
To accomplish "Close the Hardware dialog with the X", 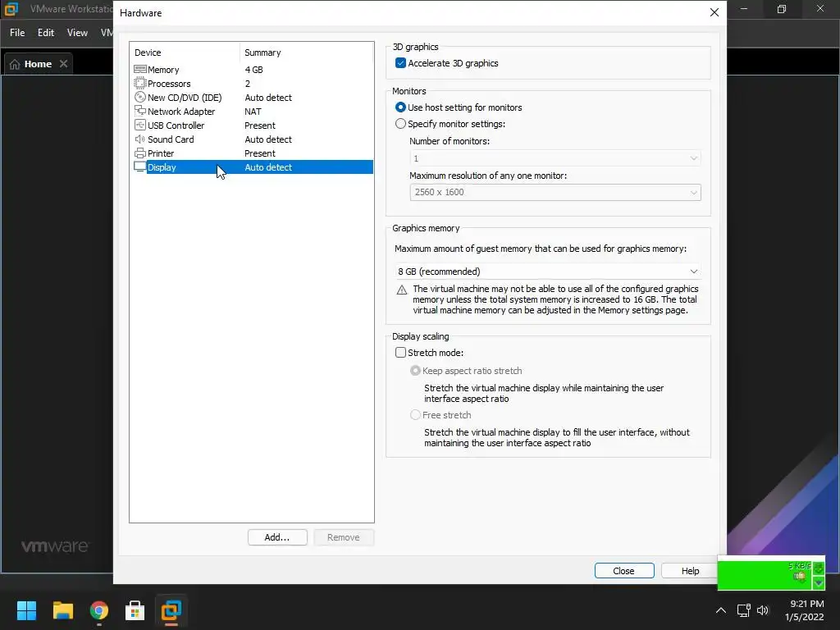I will [714, 12].
